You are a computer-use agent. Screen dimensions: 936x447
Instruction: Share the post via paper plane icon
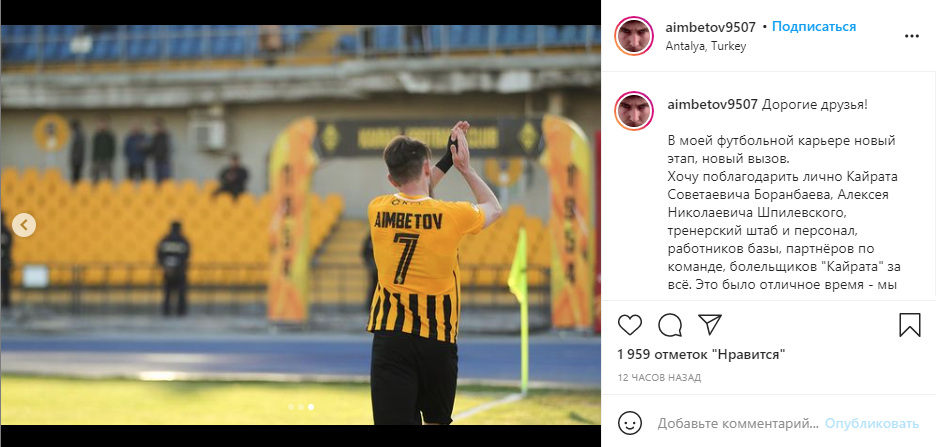(710, 325)
